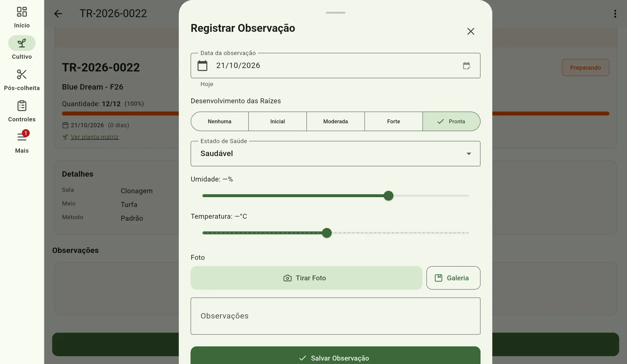Screen dimensions: 627x364
Task: Click the Blue Dream - F26 text
Action: pyautogui.click(x=92, y=87)
